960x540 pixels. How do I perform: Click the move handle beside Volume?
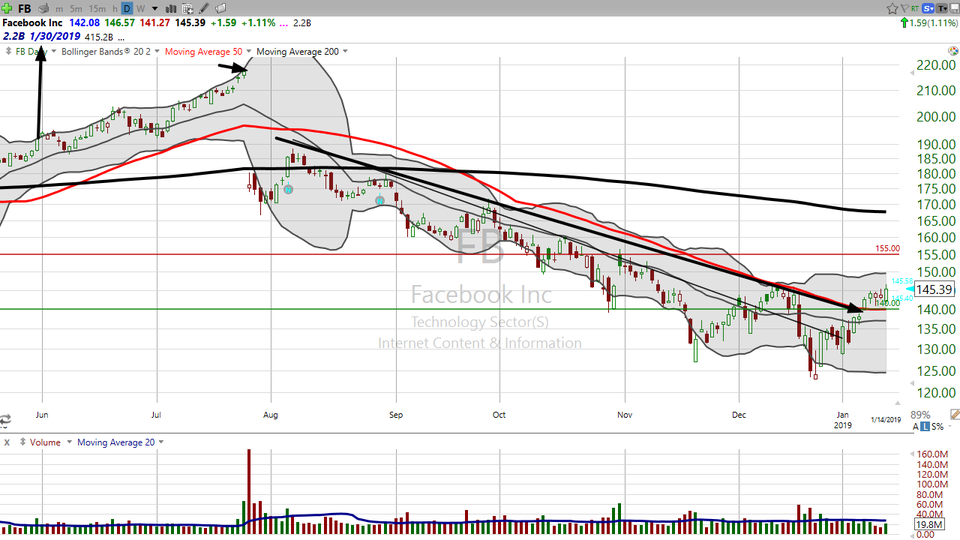[23, 442]
